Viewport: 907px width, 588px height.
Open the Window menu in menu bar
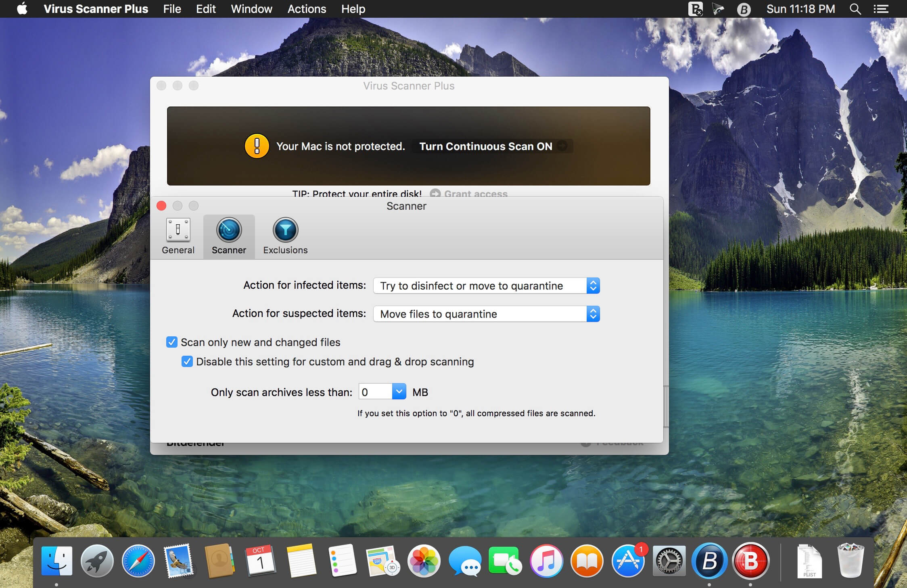click(x=251, y=9)
